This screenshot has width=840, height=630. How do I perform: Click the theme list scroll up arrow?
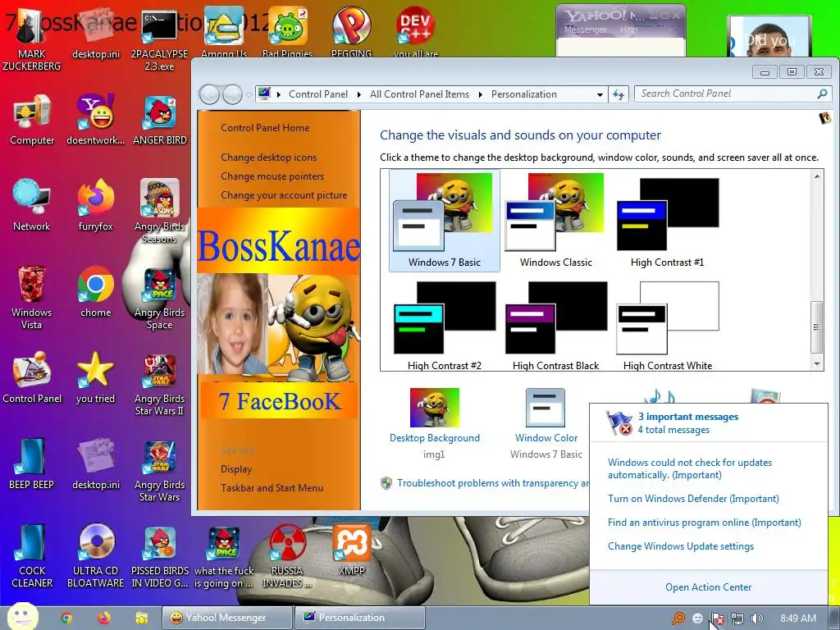[817, 176]
